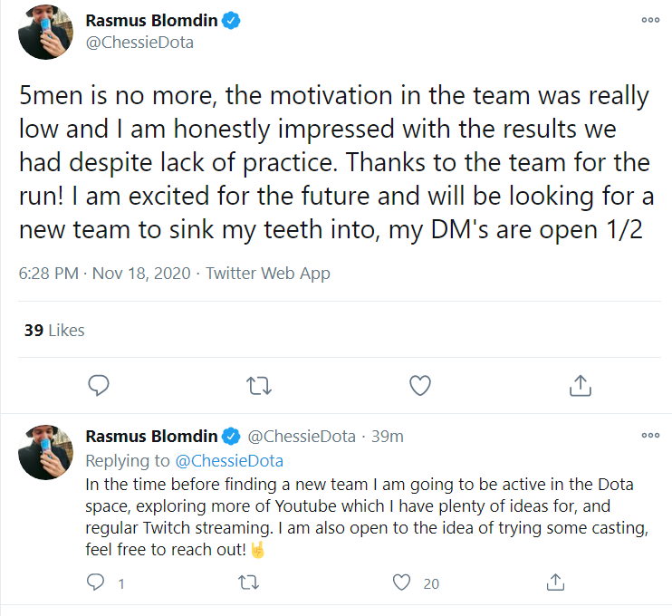
Task: Like the main tweet with heart icon
Action: click(419, 386)
